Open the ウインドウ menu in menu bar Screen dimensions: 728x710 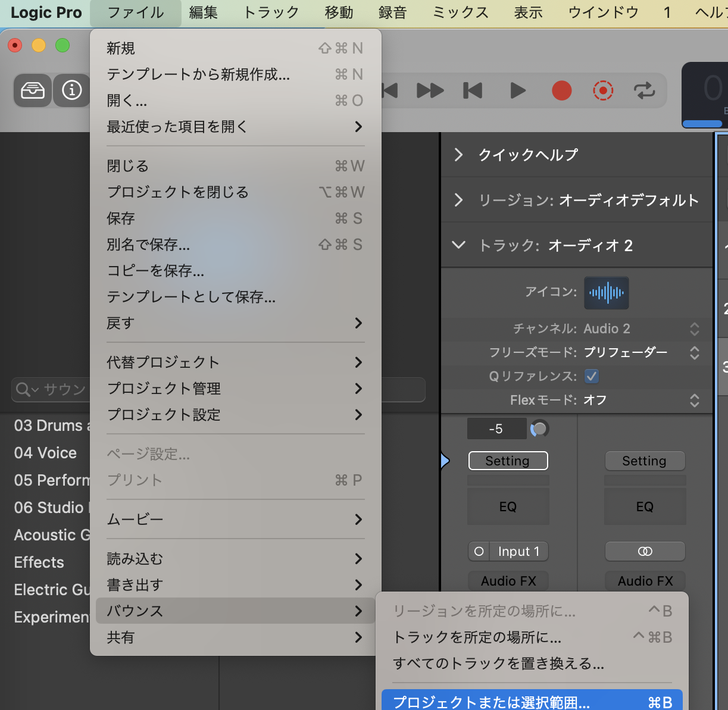603,12
